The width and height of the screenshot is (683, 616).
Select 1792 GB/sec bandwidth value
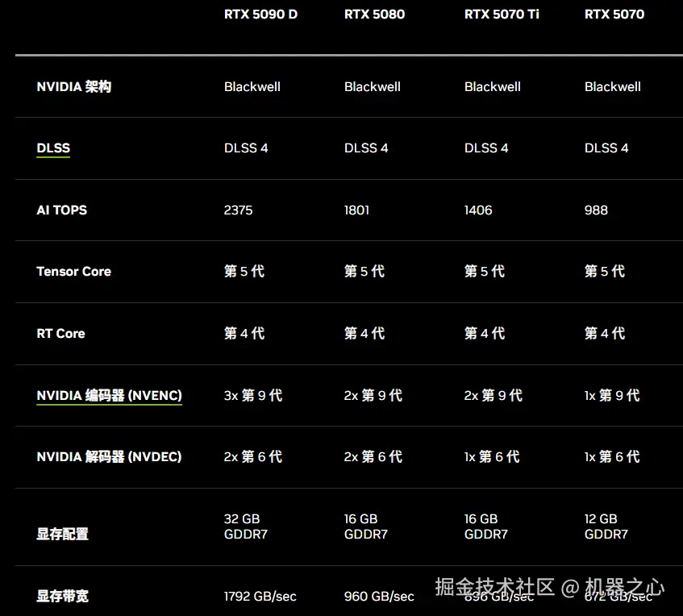(x=260, y=597)
